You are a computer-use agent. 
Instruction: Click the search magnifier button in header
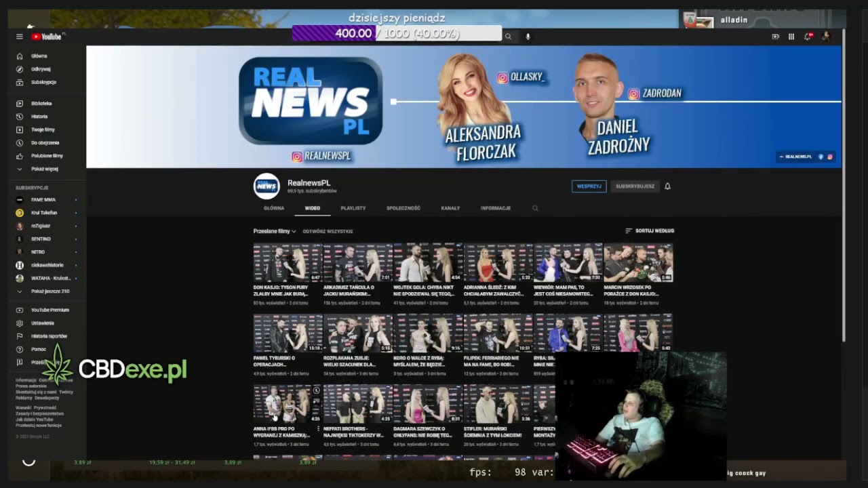click(x=508, y=37)
